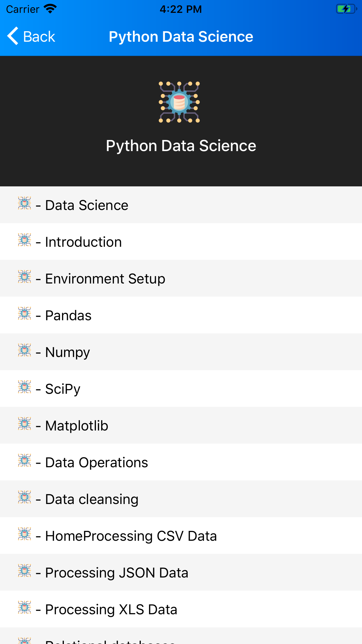Go back using the Back button
The image size is (362, 644).
pos(31,36)
